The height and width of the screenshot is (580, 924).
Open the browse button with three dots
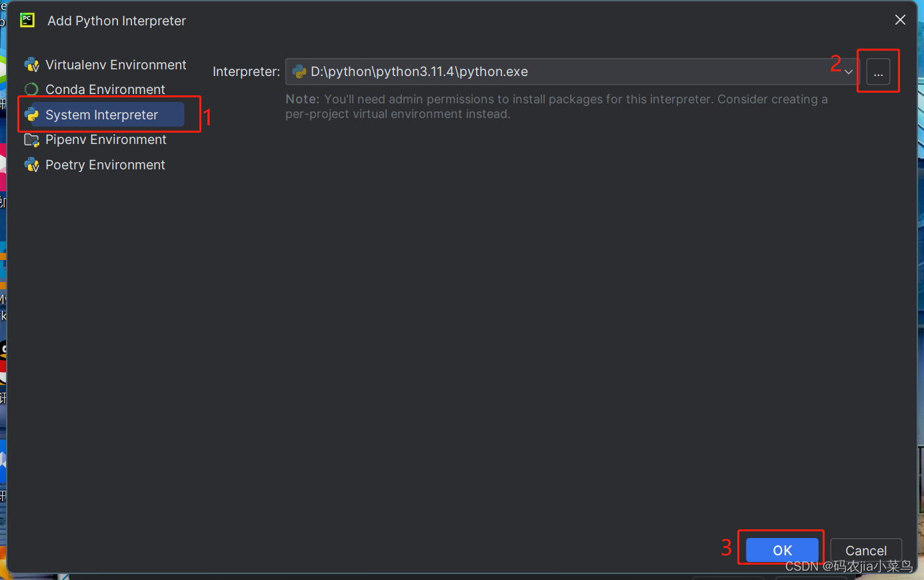coord(878,71)
